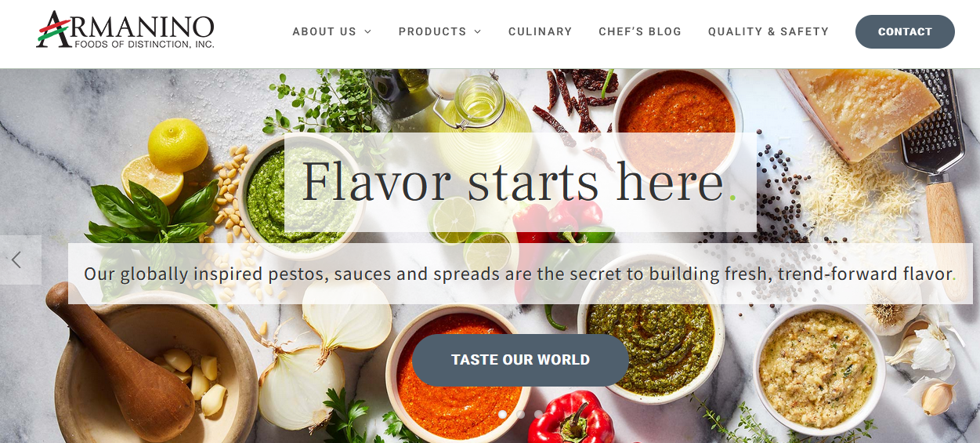Click the 'globally inspired pestos' subtitle text
The image size is (980, 443).
tap(520, 274)
